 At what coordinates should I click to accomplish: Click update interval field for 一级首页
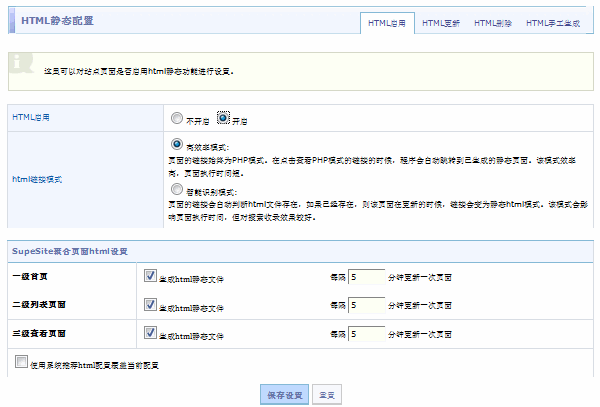(x=367, y=277)
